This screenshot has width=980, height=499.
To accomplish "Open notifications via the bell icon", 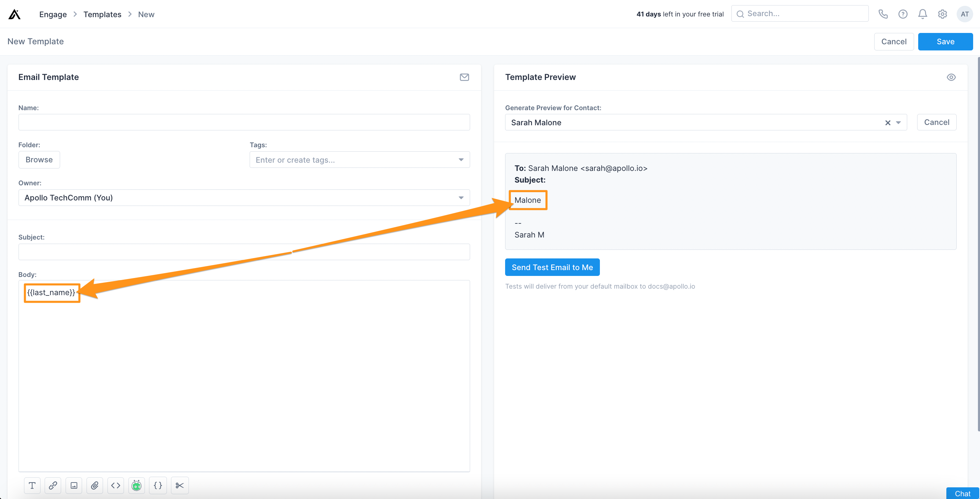I will tap(923, 14).
